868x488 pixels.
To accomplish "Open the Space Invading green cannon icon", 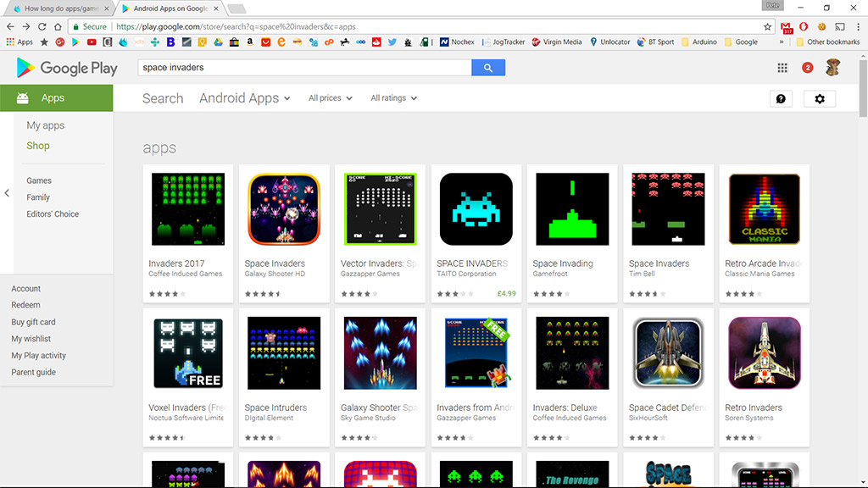I will tap(572, 209).
